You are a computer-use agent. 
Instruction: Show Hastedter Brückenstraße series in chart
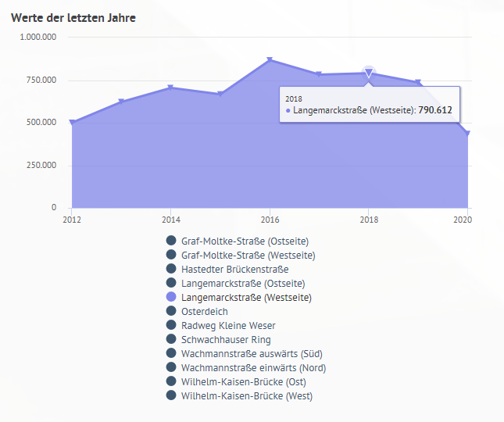(171, 270)
